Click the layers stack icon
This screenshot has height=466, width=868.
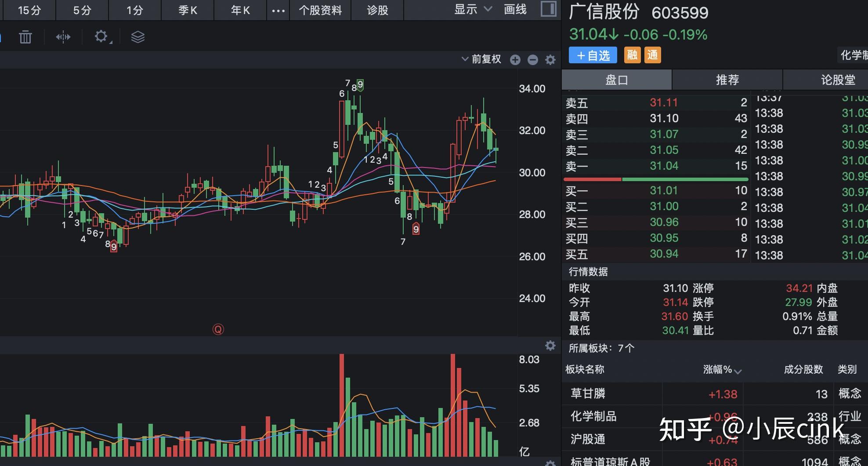(138, 37)
